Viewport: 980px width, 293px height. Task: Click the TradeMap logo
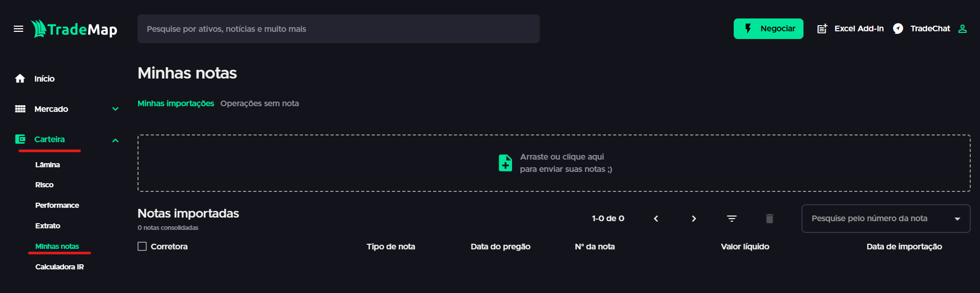[74, 29]
